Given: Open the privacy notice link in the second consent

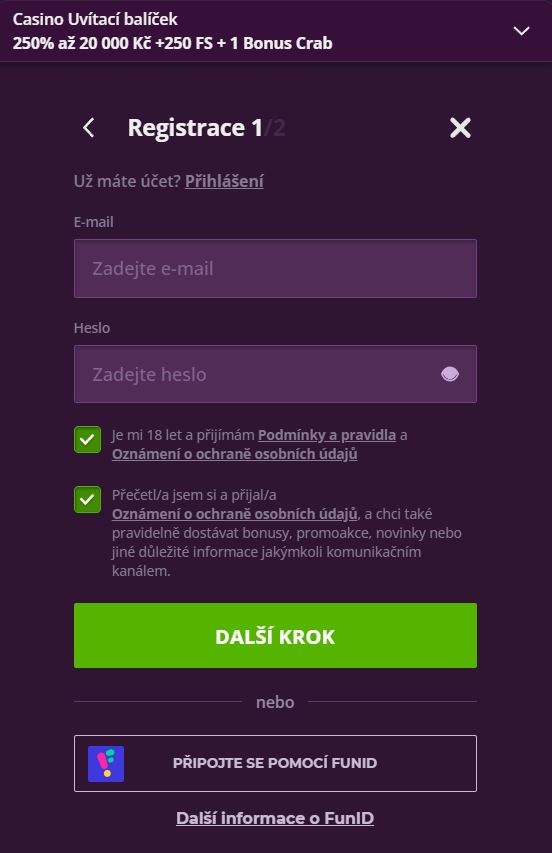Looking at the screenshot, I should coord(234,514).
